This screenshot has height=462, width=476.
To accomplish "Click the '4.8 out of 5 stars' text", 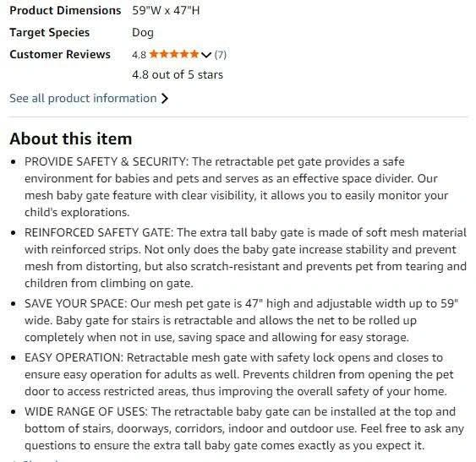I will (178, 74).
